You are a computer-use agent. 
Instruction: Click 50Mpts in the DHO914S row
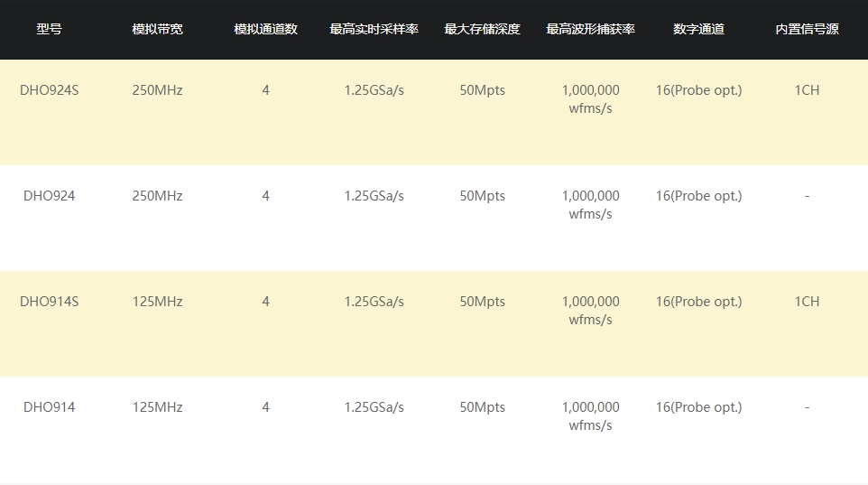pyautogui.click(x=482, y=302)
